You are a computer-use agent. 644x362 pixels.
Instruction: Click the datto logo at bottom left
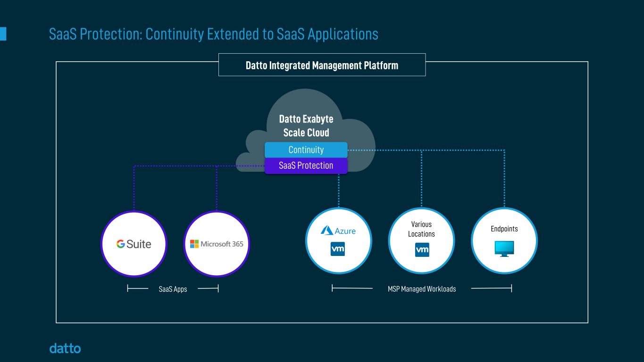(65, 349)
